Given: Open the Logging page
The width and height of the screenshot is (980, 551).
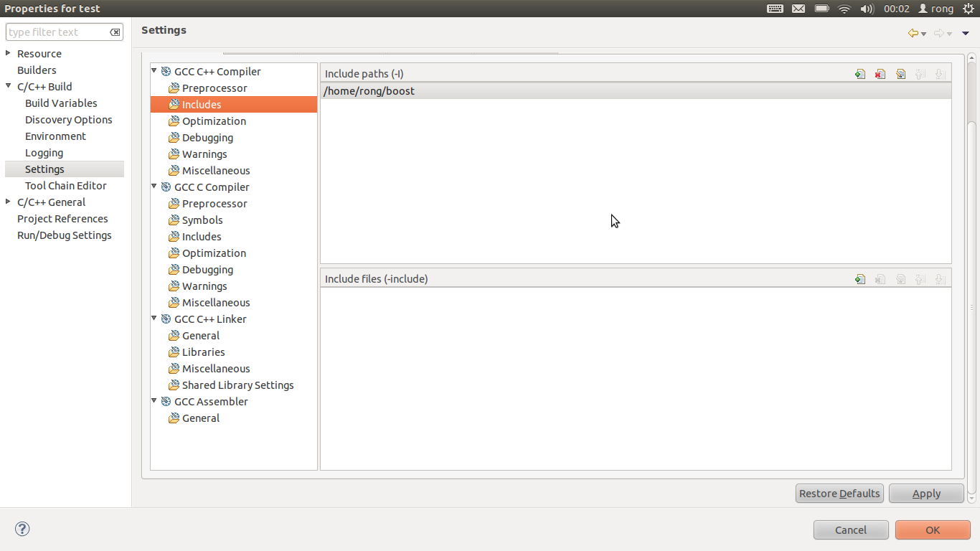Looking at the screenshot, I should (x=44, y=153).
